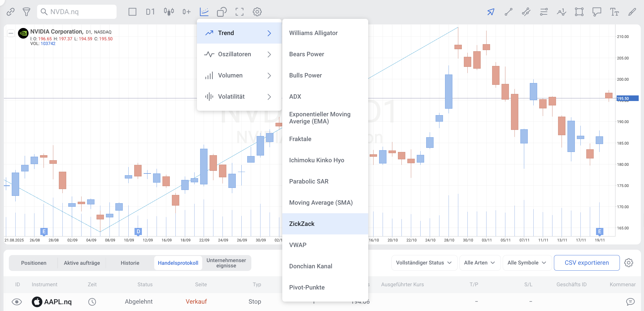Click the 195.50 current price label
Viewport: 644px width, 311px height.
(628, 98)
